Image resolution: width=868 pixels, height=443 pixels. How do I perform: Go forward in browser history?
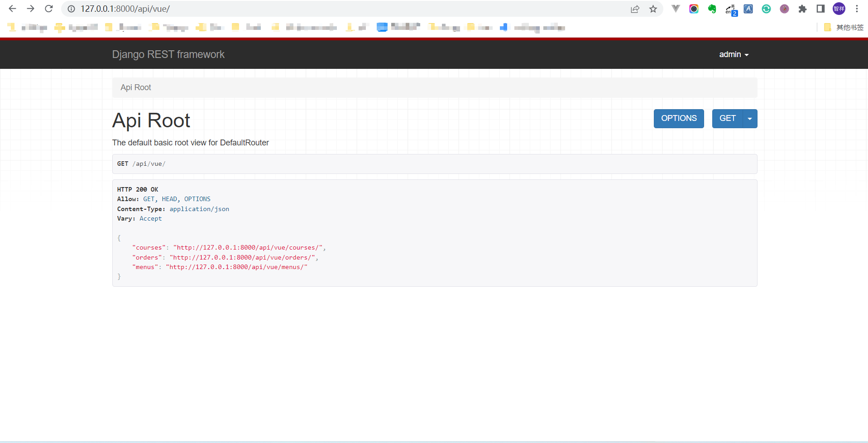point(31,9)
